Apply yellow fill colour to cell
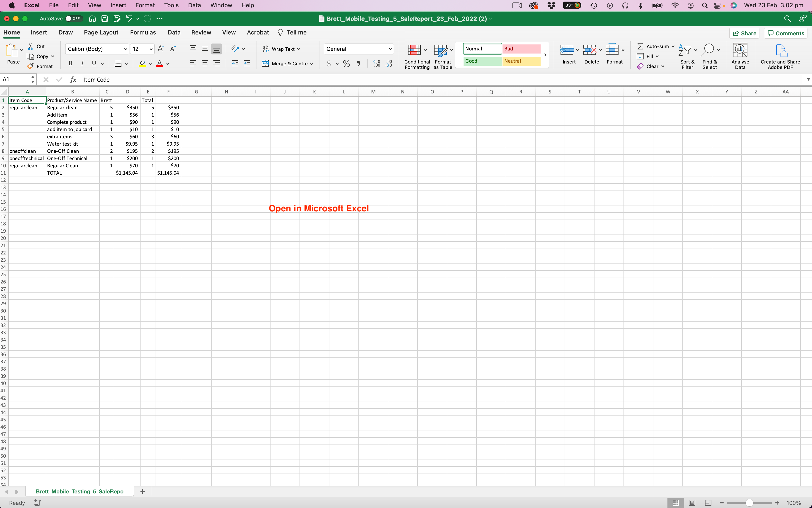 [x=142, y=63]
